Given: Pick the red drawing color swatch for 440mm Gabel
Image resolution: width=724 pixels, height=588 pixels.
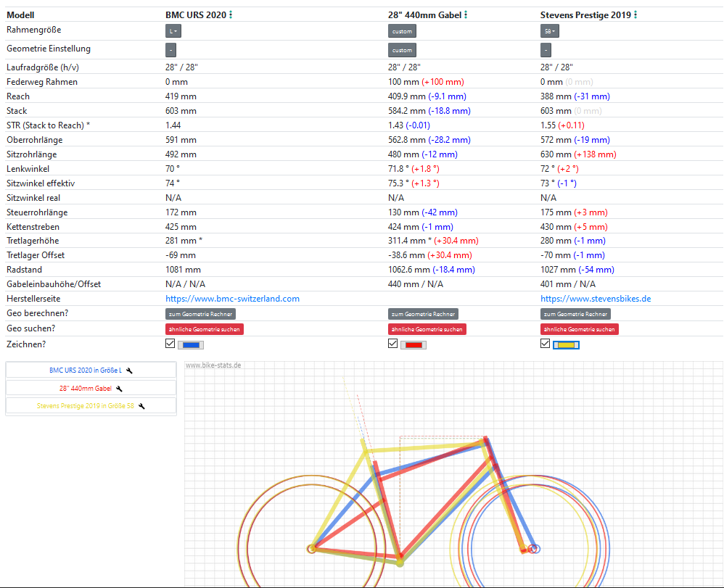Looking at the screenshot, I should (414, 345).
